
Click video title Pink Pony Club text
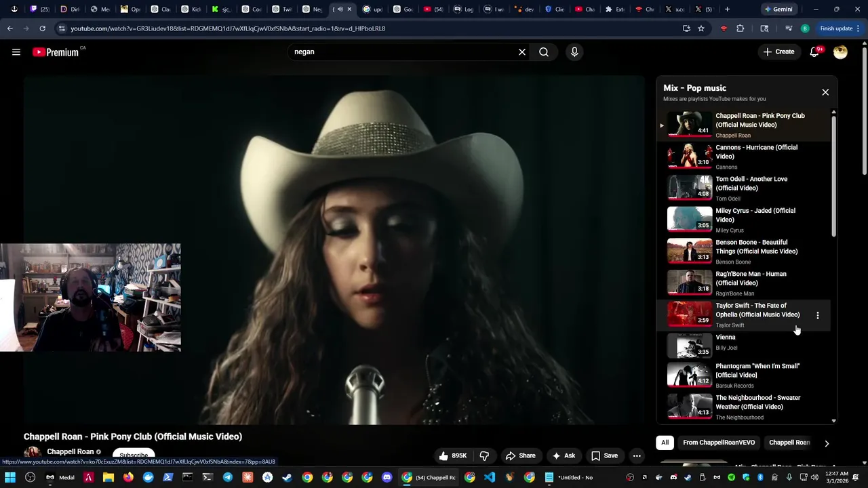click(x=133, y=436)
